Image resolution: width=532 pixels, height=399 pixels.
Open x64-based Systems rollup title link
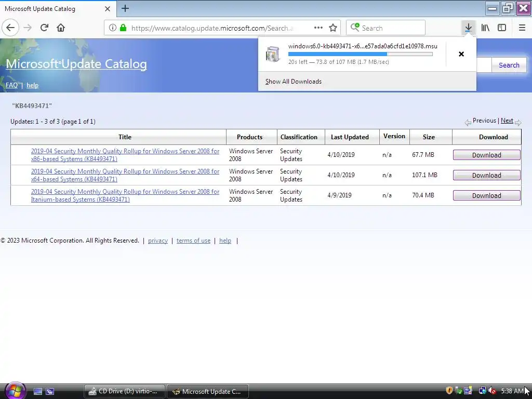(125, 176)
